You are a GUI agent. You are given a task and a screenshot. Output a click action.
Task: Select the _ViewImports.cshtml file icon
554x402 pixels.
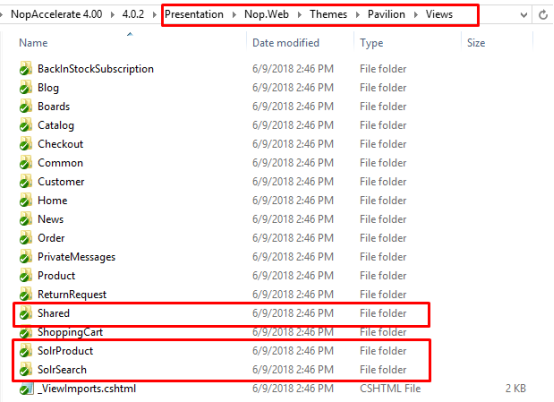coord(26,389)
